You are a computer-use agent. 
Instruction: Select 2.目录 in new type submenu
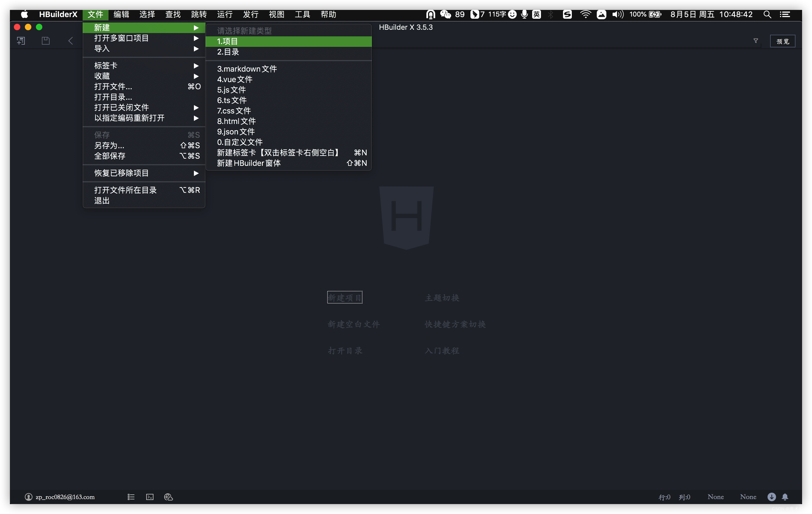[x=289, y=52]
